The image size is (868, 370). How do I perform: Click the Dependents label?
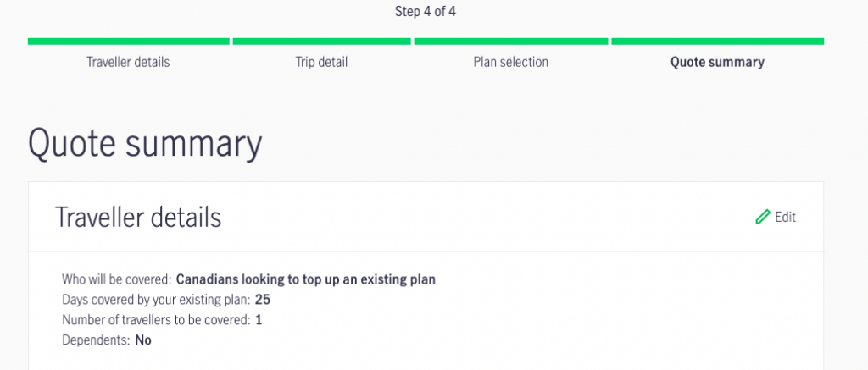(x=96, y=340)
